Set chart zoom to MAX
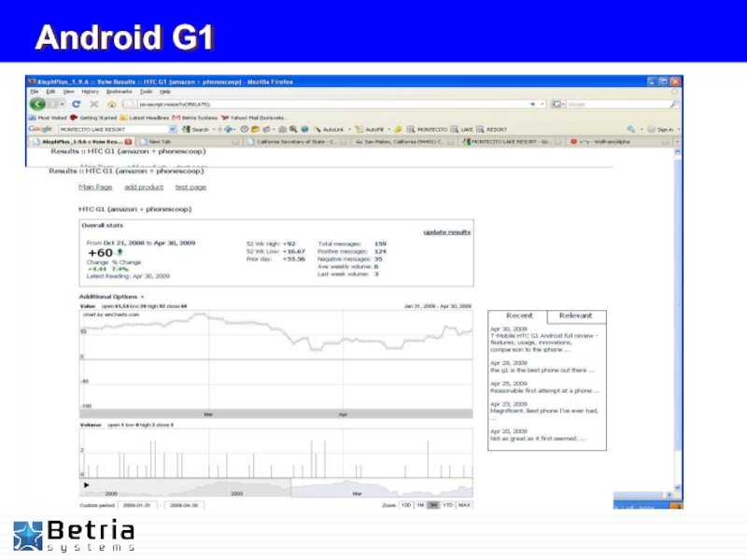The width and height of the screenshot is (747, 560). pos(464,505)
